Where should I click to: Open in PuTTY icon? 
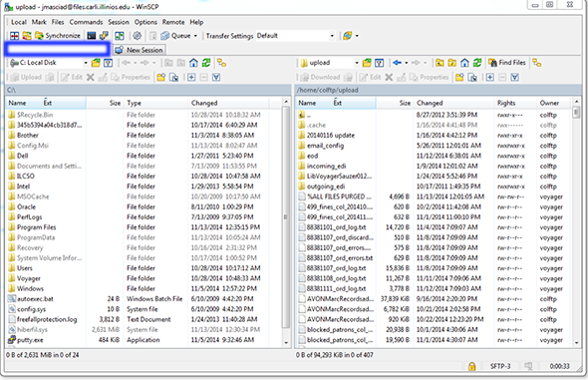coord(104,36)
